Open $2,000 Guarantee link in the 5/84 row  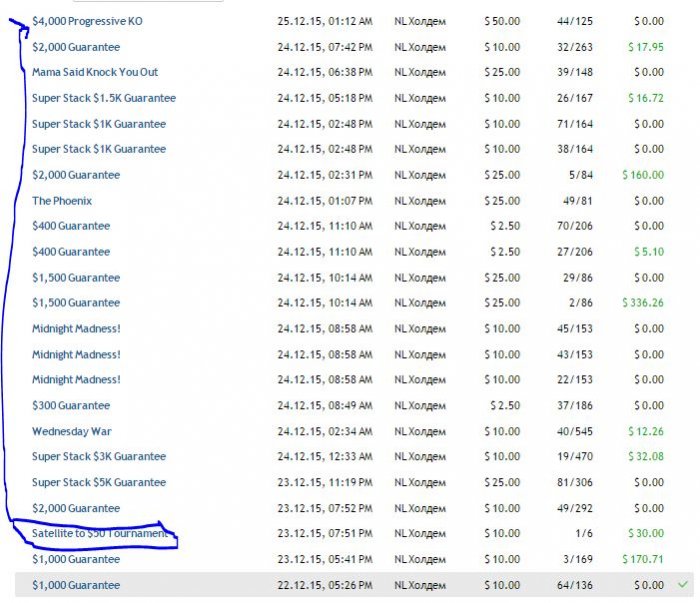[76, 175]
